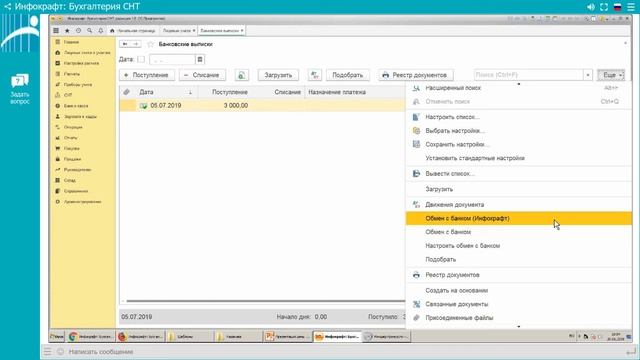Open the hamburger menu in the header
Screen dimensions: 640x360
[x=631, y=7]
